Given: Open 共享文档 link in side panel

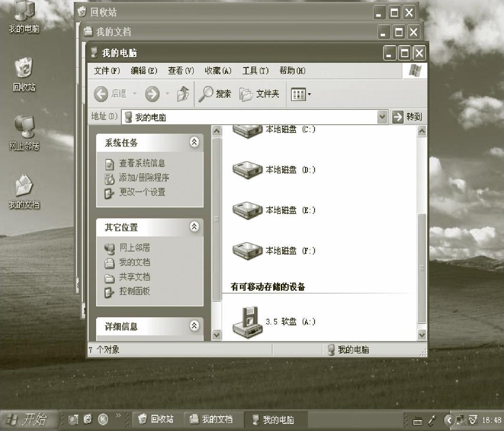Looking at the screenshot, I should pyautogui.click(x=134, y=277).
